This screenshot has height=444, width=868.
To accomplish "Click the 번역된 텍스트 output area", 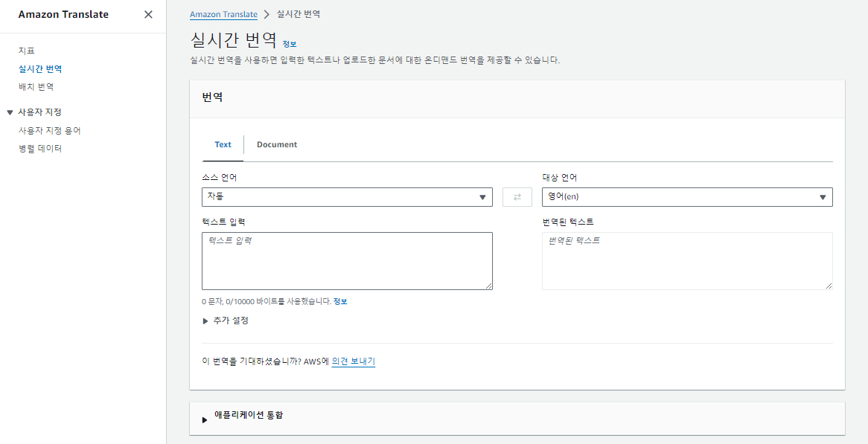I will tap(687, 261).
